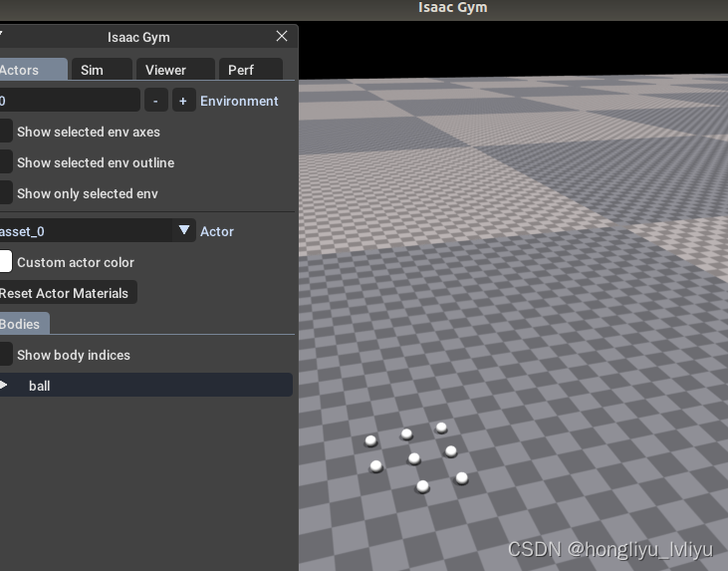This screenshot has height=571, width=728.
Task: Click Reset Actor Materials button
Action: (x=68, y=293)
